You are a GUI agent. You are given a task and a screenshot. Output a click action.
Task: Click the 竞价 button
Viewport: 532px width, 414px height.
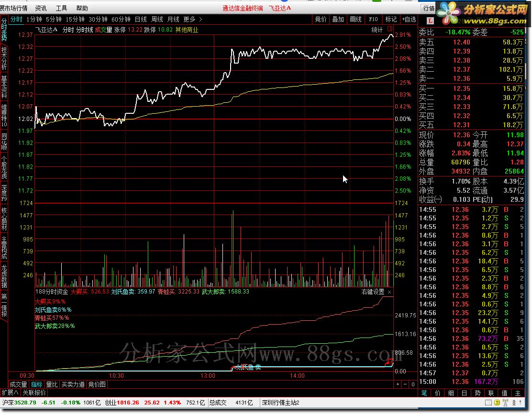321,19
